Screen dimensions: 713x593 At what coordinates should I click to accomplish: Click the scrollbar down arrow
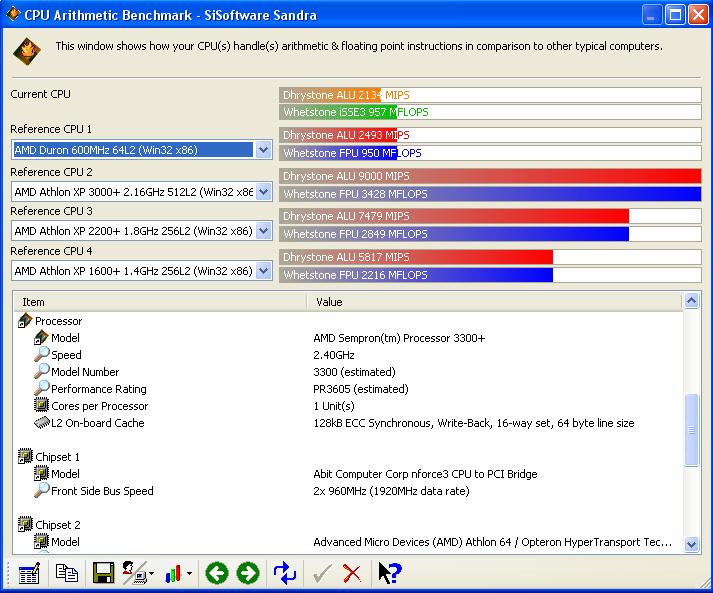click(x=691, y=544)
